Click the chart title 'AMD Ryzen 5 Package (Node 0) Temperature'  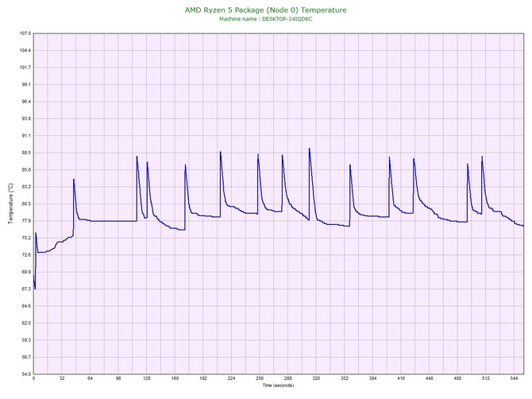[266, 10]
